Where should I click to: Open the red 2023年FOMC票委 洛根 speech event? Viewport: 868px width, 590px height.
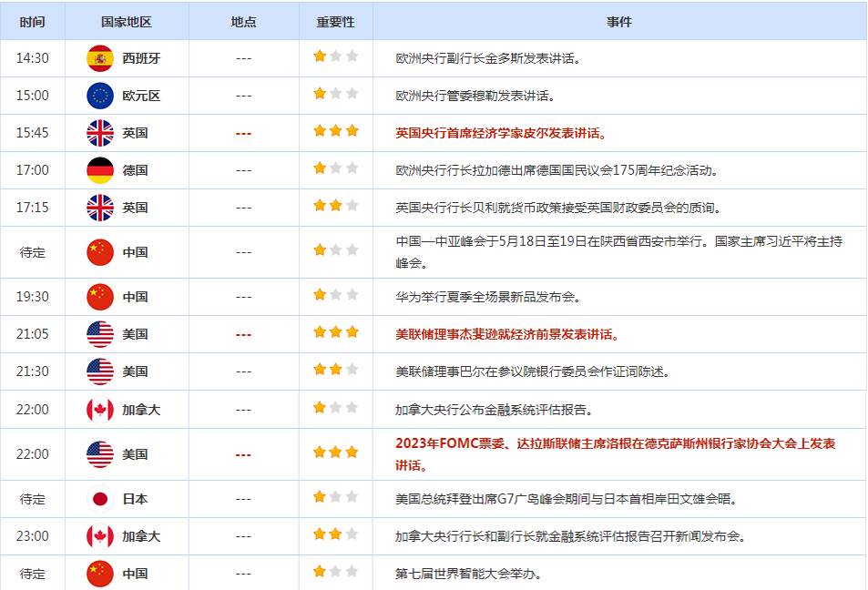[x=616, y=454]
